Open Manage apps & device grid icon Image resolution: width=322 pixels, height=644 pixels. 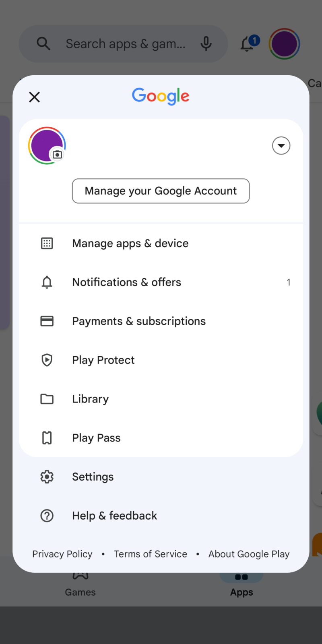pyautogui.click(x=47, y=243)
